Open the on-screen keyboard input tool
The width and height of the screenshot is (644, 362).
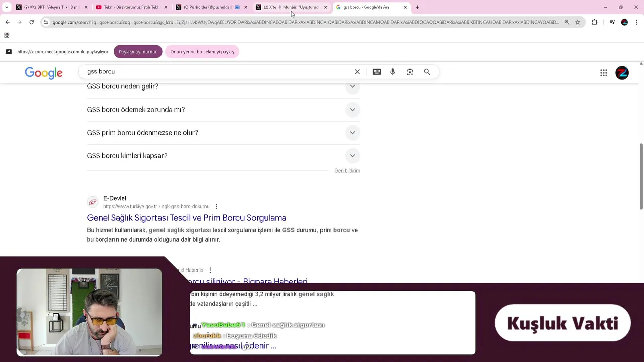coord(377,72)
